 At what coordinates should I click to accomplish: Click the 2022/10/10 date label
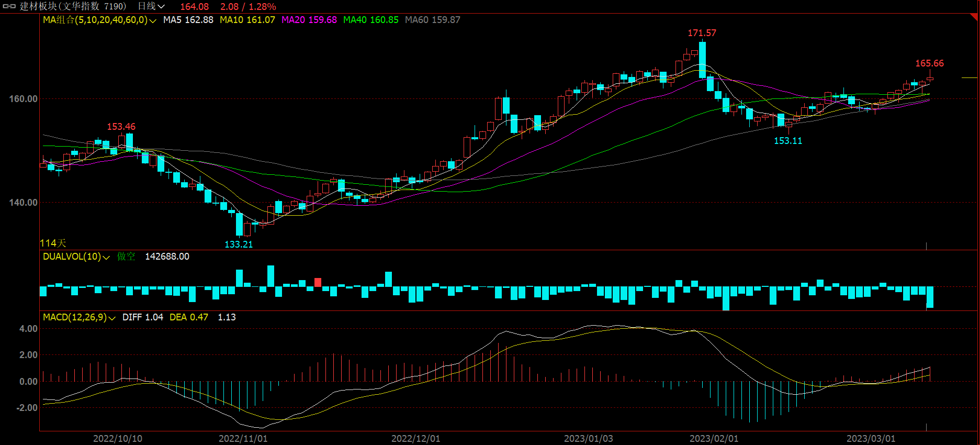118,439
